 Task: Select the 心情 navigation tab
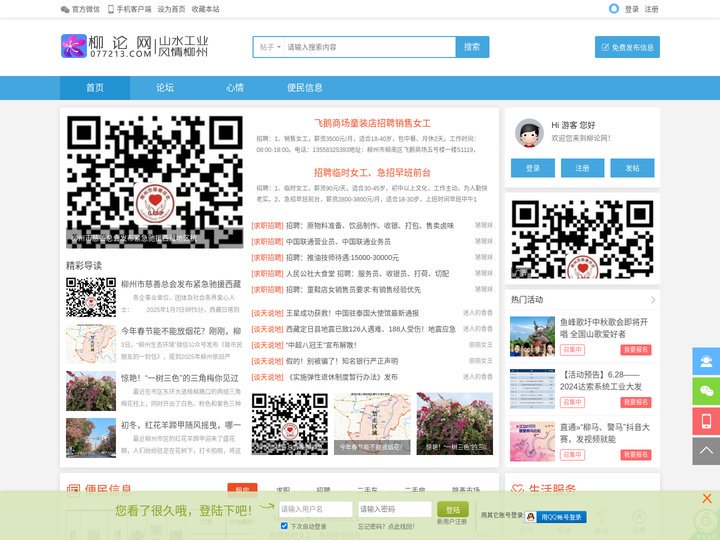point(235,88)
